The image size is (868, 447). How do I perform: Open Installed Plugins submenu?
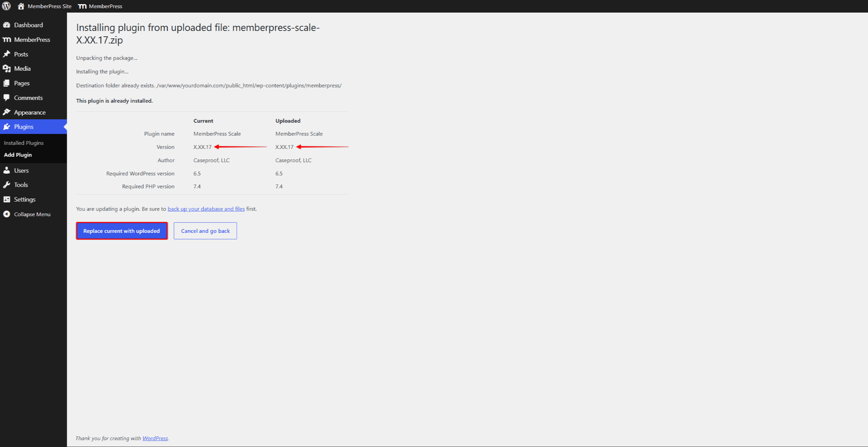(x=24, y=143)
